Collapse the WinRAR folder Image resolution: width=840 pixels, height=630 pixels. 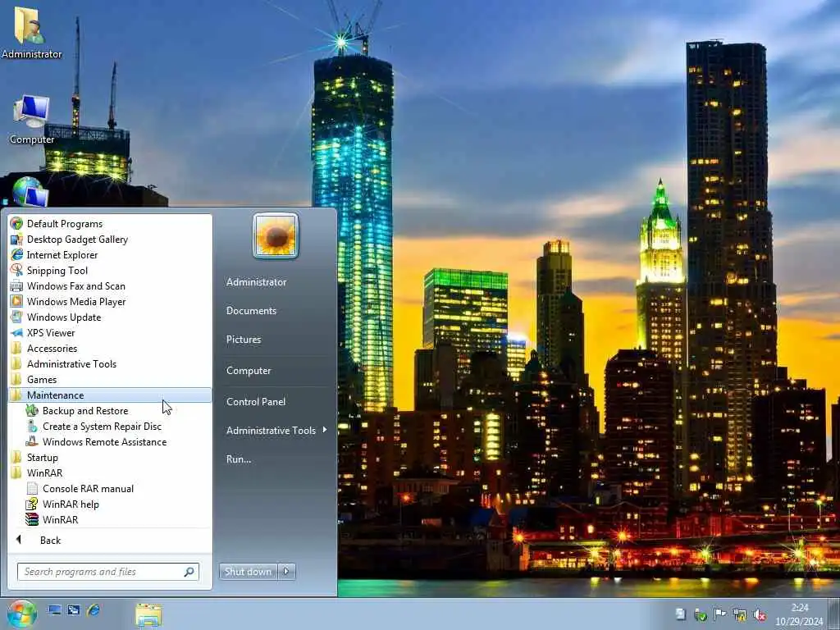44,473
